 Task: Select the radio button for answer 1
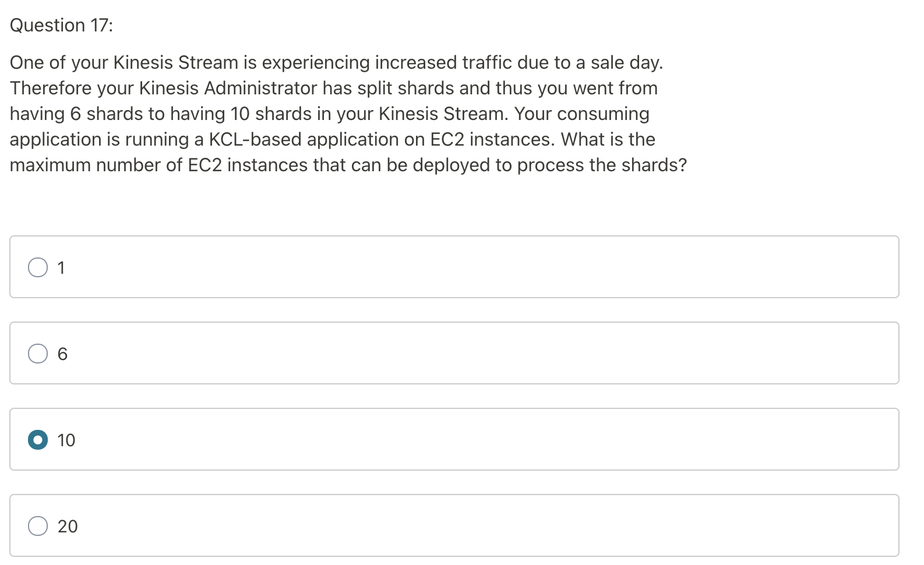(x=38, y=267)
